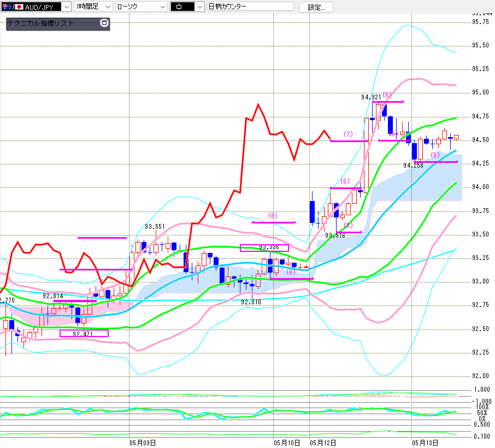
Task: Click the 05月12日 date label
Action: coord(323,443)
